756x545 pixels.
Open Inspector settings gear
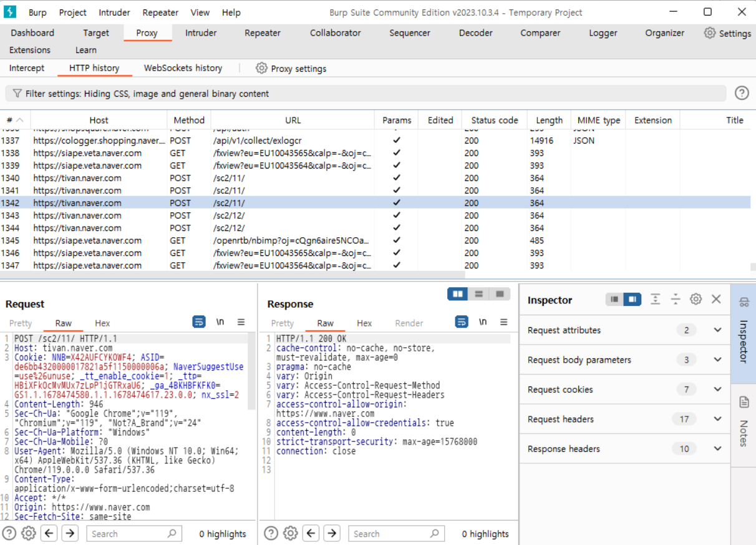(695, 300)
